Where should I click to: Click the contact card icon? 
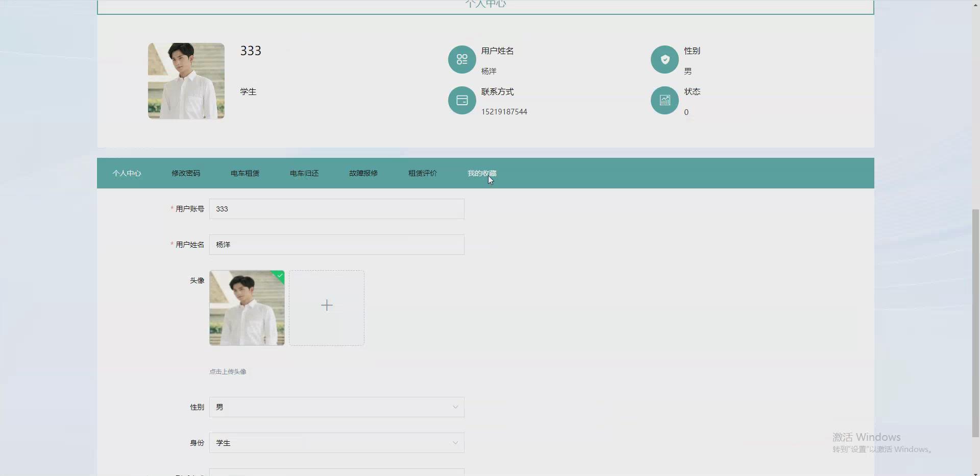462,100
